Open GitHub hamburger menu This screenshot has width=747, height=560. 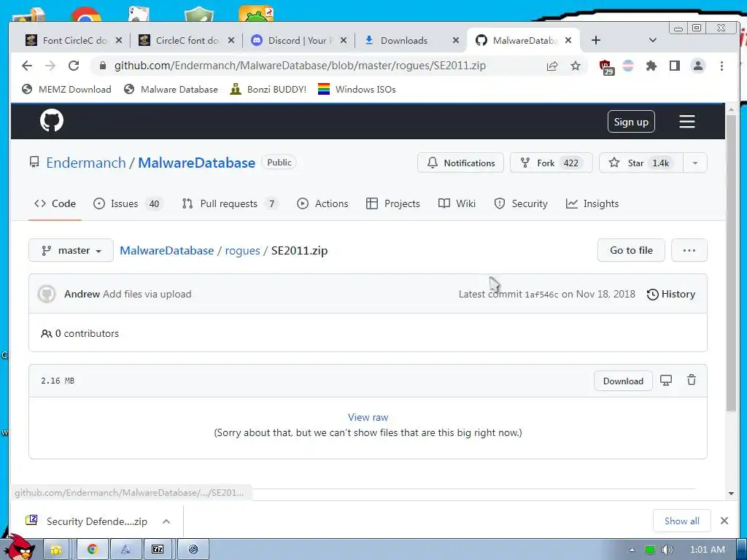[686, 122]
